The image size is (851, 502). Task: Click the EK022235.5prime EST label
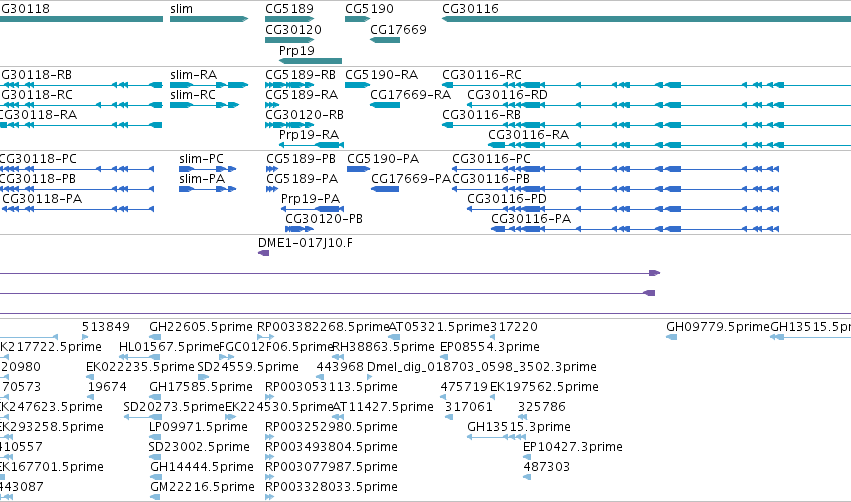point(140,367)
